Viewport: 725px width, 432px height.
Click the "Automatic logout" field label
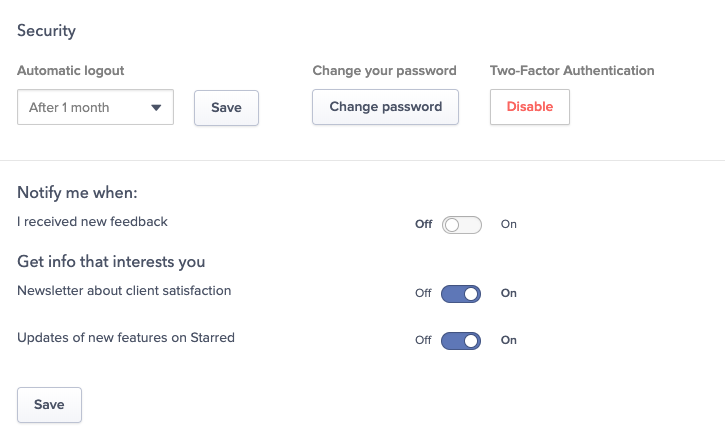click(70, 71)
